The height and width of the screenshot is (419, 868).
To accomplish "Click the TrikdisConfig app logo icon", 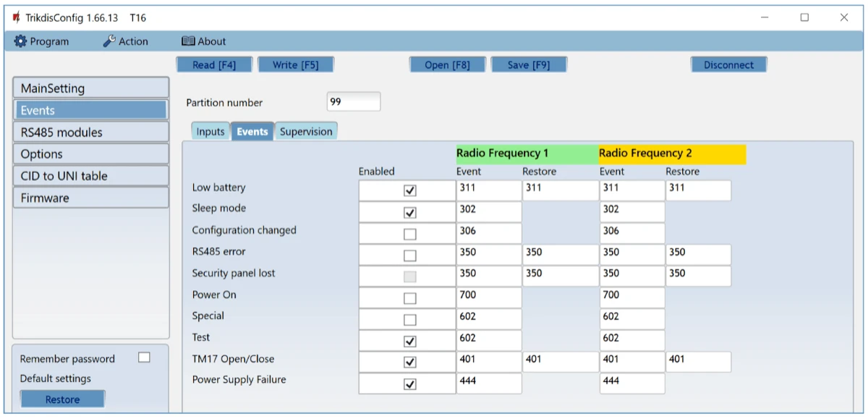I will click(17, 17).
